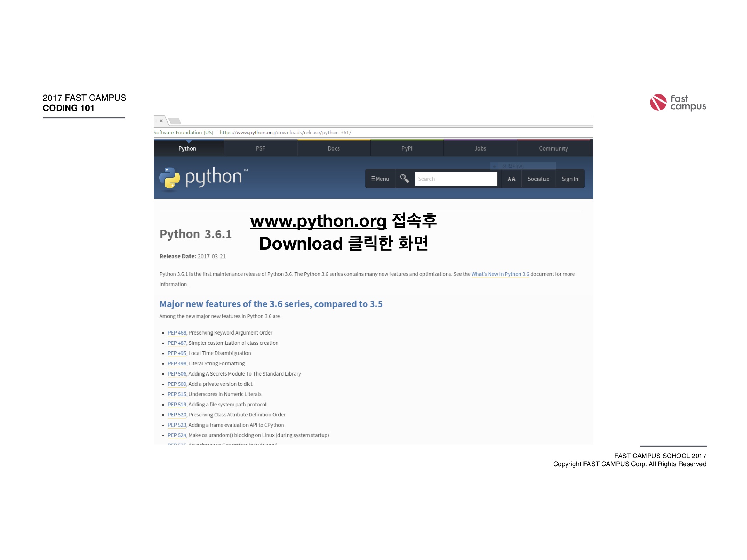This screenshot has height=560, width=747.
Task: Click the Search input field
Action: click(x=456, y=179)
